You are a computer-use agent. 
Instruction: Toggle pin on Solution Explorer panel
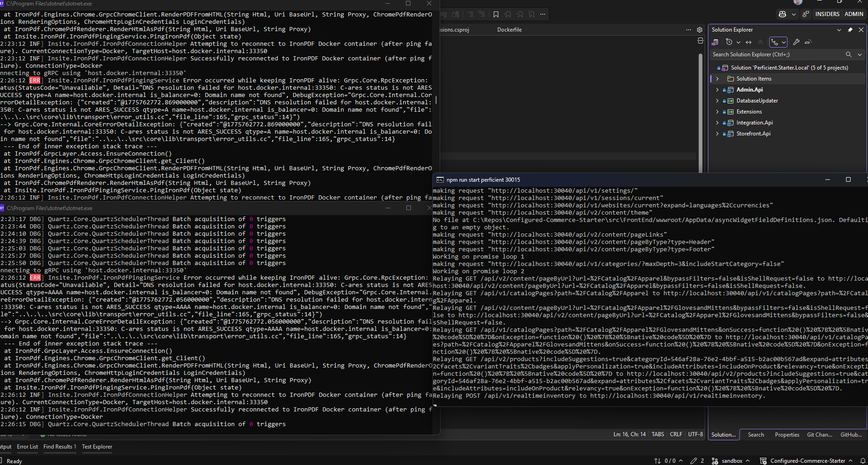click(x=850, y=30)
